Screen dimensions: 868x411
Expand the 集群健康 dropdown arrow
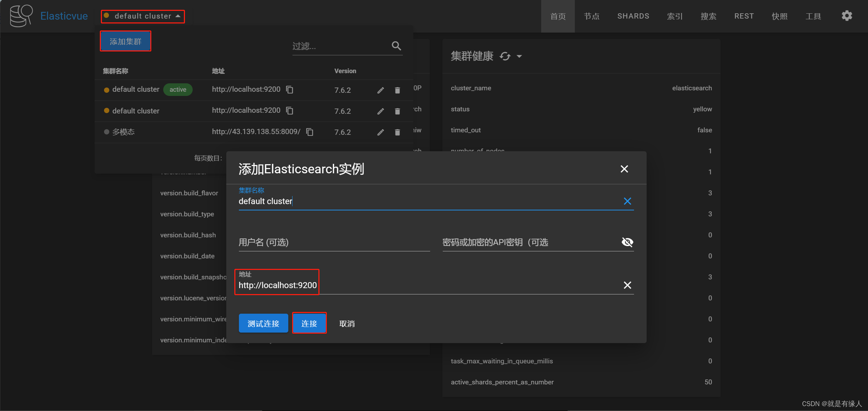tap(519, 56)
